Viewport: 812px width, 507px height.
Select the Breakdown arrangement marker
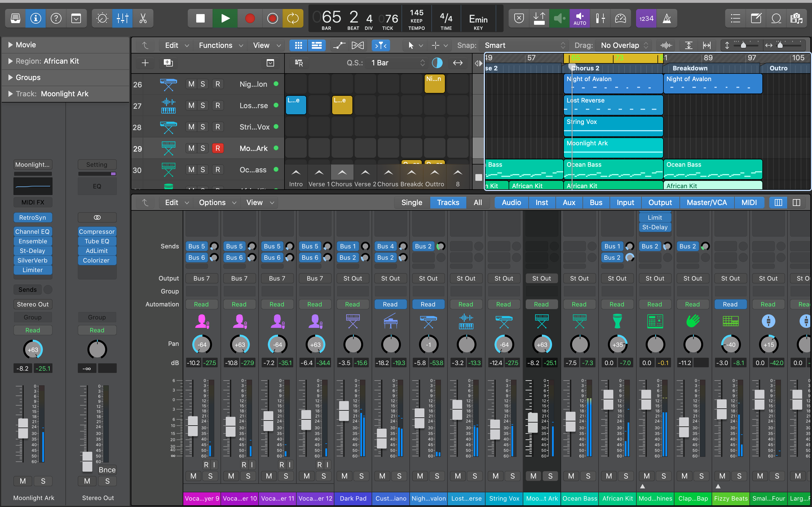pyautogui.click(x=690, y=68)
